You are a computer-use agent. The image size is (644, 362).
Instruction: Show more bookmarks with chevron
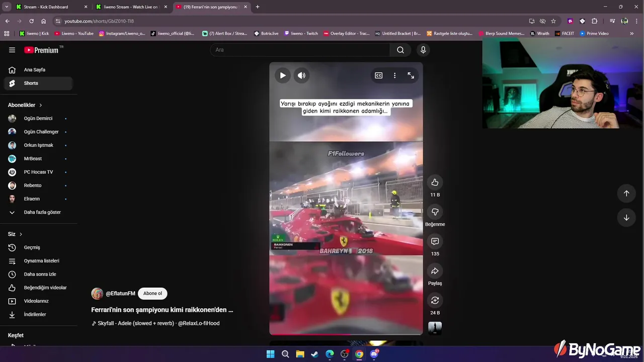point(632,34)
